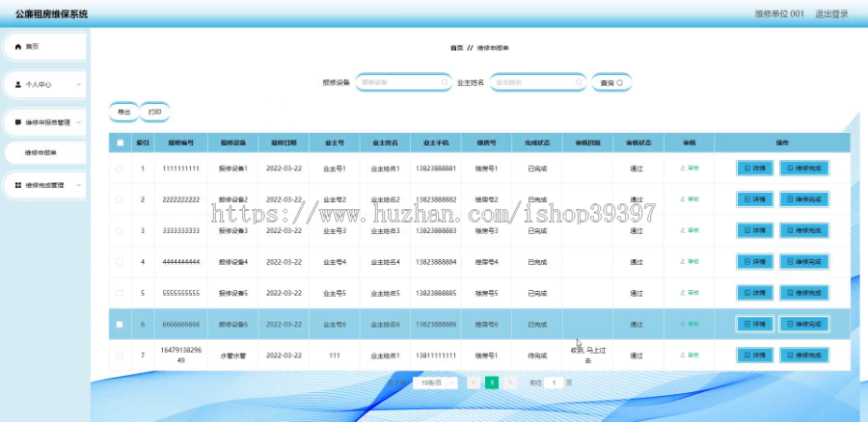Click the 首页 breadcrumb link
The height and width of the screenshot is (422, 868).
(x=457, y=48)
